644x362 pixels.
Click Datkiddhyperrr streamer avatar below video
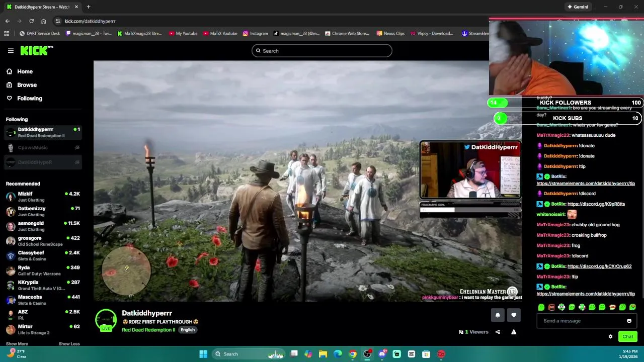pyautogui.click(x=106, y=321)
